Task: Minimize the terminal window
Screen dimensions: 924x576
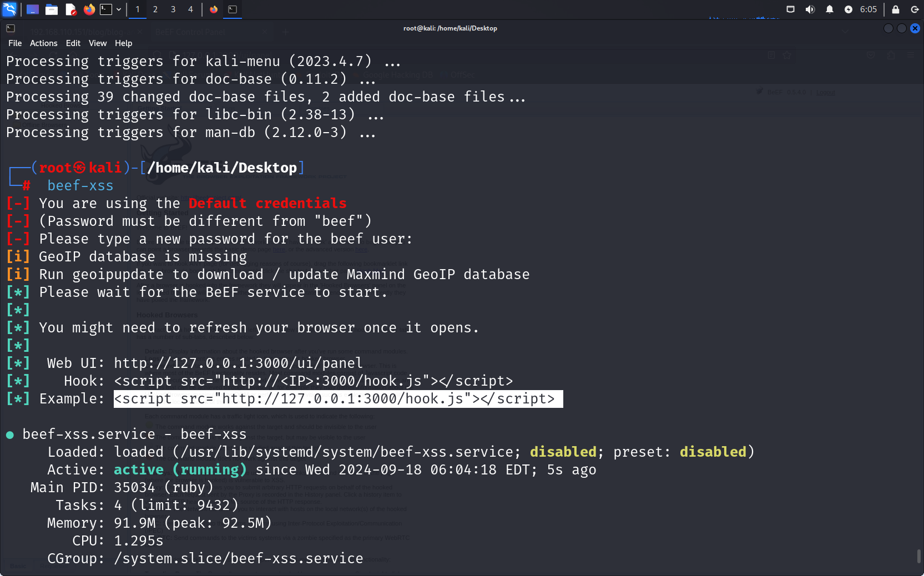Action: pos(888,28)
